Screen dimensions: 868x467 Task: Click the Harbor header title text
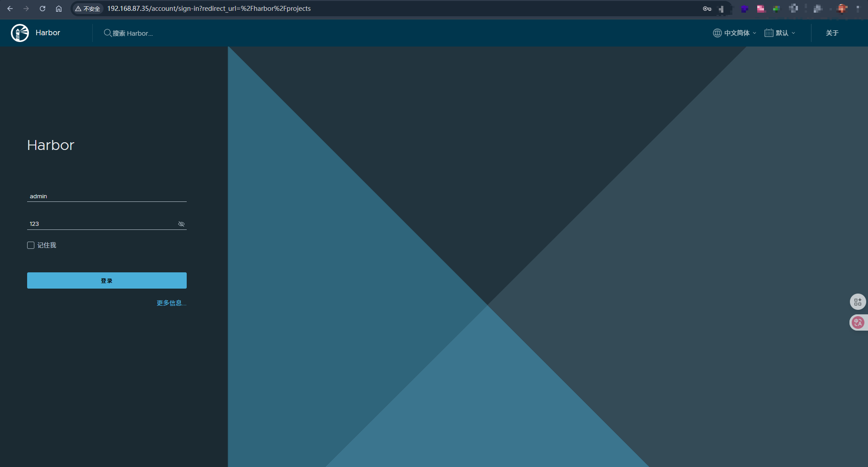[48, 33]
